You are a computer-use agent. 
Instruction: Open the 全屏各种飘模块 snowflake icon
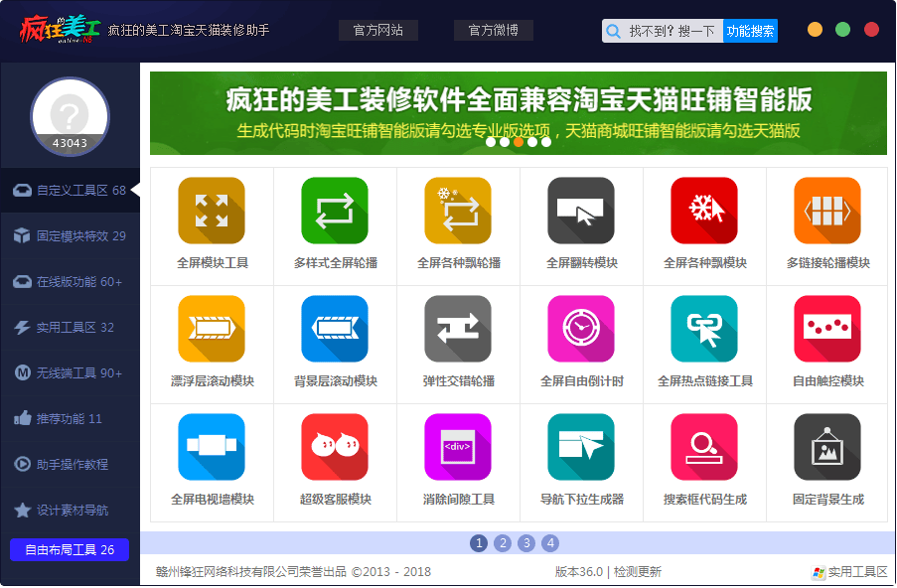tap(704, 211)
